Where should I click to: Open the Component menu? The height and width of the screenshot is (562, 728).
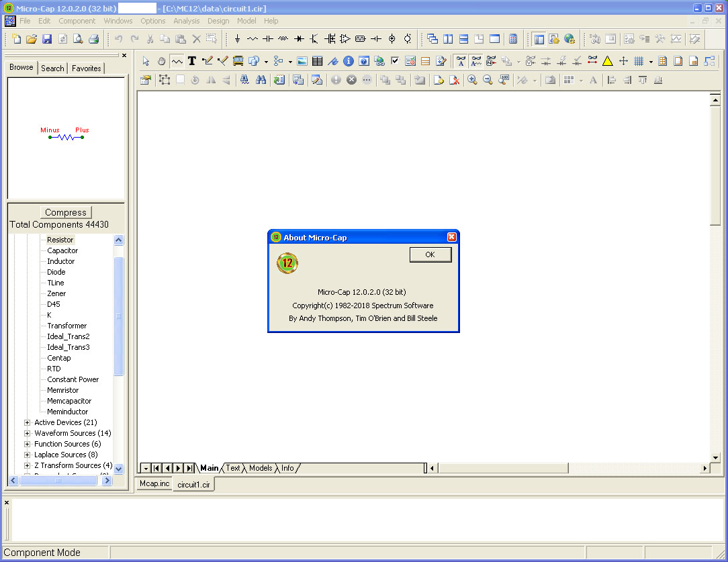[77, 21]
